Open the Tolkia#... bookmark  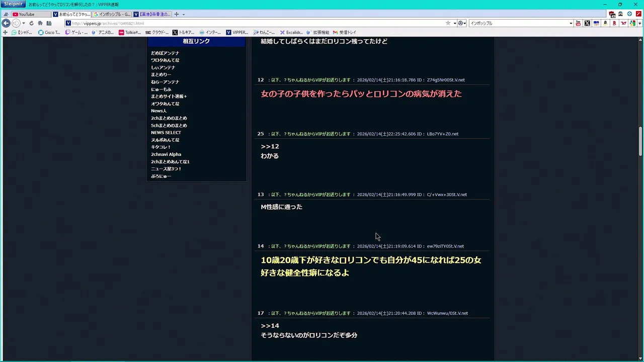click(x=130, y=32)
